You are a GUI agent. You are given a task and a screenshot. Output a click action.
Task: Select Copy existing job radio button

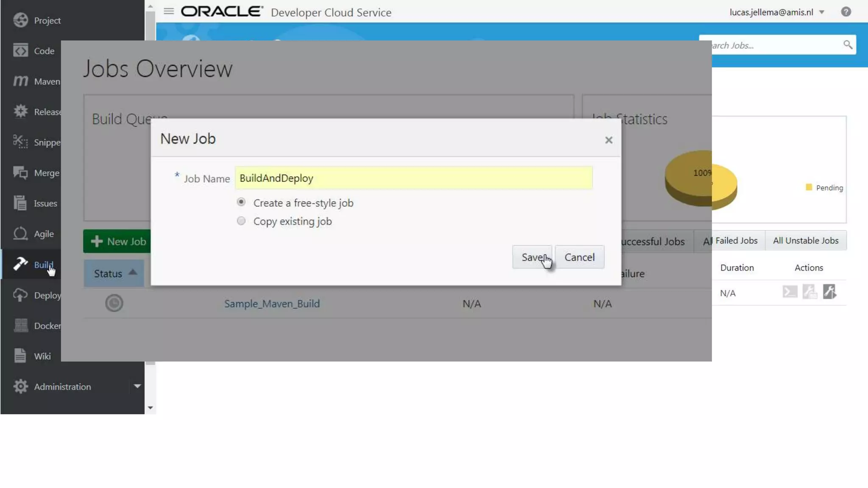click(x=241, y=221)
